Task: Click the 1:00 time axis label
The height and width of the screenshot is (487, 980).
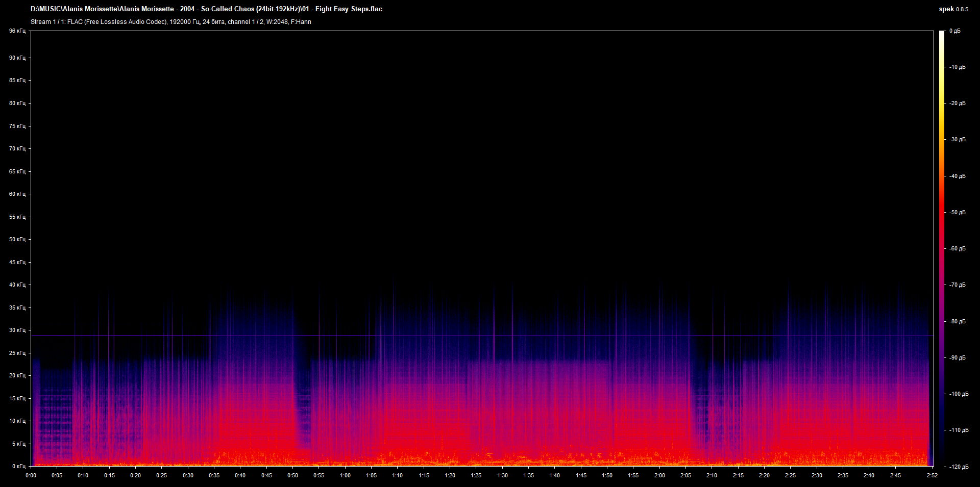Action: tap(345, 475)
